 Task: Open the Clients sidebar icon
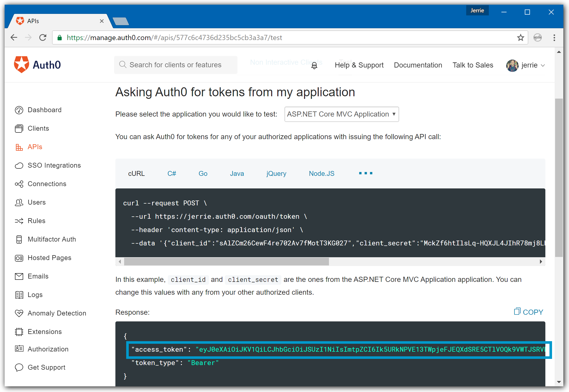[x=19, y=129]
